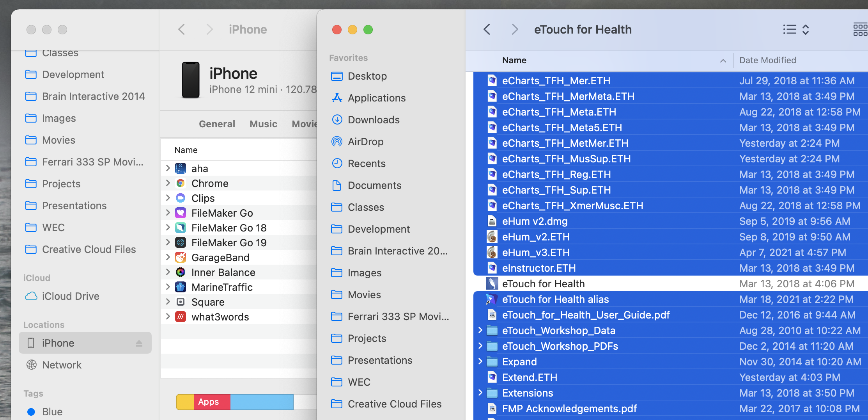Click the eTouch for Health alias icon
Viewport: 868px width, 420px height.
pos(492,299)
